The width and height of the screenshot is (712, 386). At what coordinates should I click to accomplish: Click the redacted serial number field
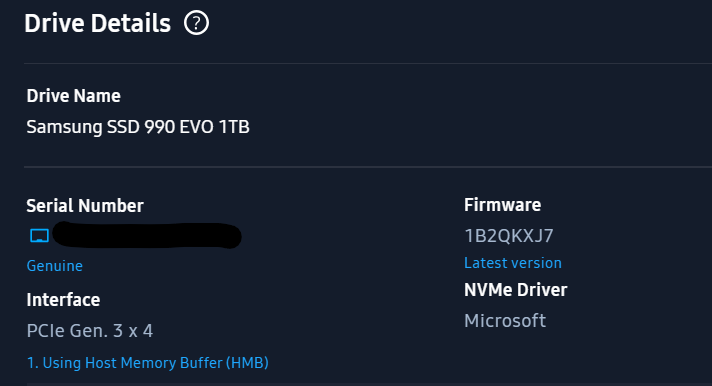point(147,235)
